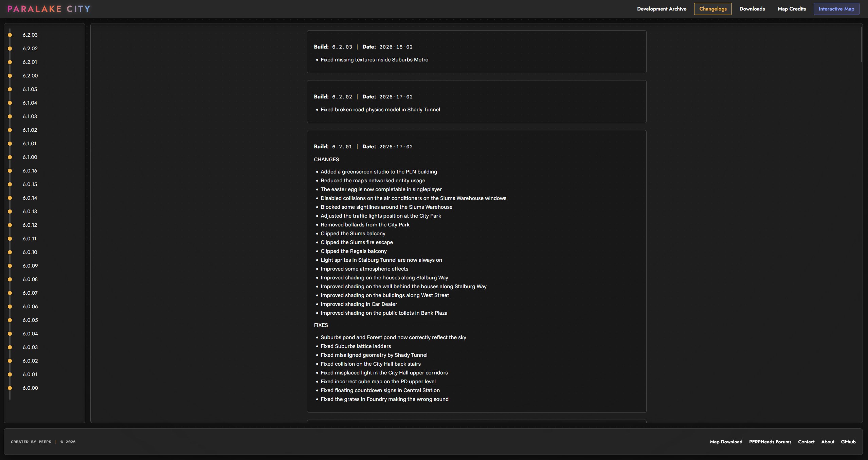868x460 pixels.
Task: Jump to version 6.2.01 in sidebar
Action: click(x=30, y=62)
